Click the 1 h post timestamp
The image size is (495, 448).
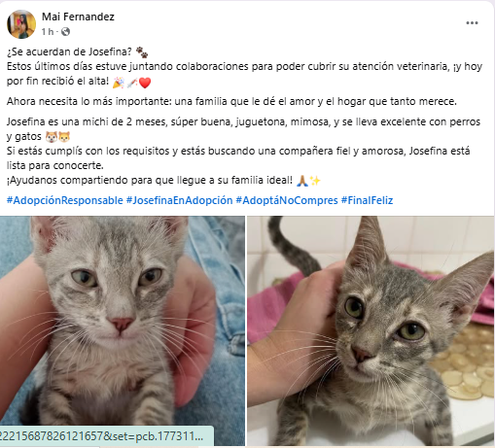pos(48,31)
